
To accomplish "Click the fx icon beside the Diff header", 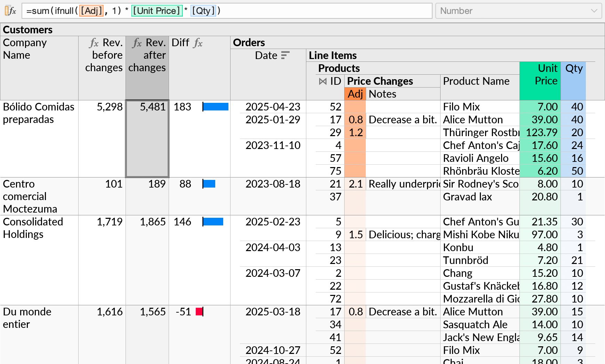I will [x=198, y=43].
